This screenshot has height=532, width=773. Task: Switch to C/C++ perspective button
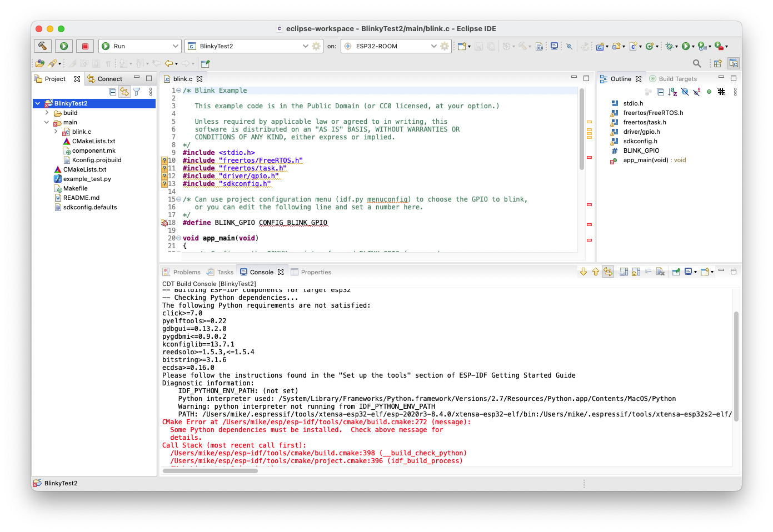[x=734, y=63]
